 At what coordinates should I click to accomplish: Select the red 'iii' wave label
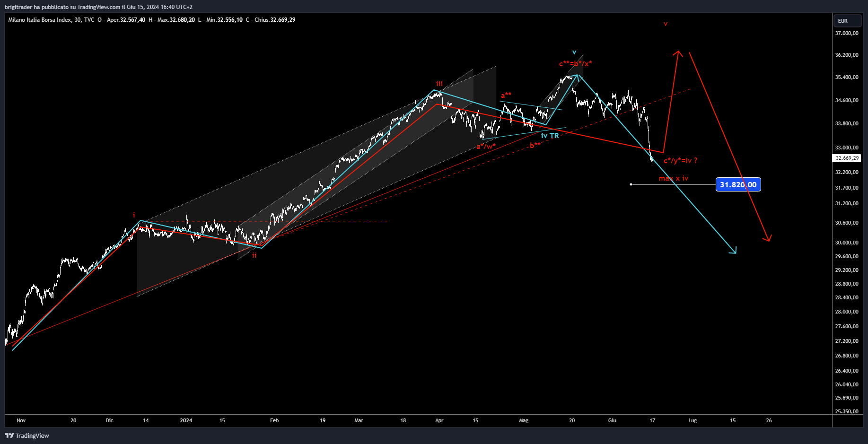pyautogui.click(x=439, y=84)
